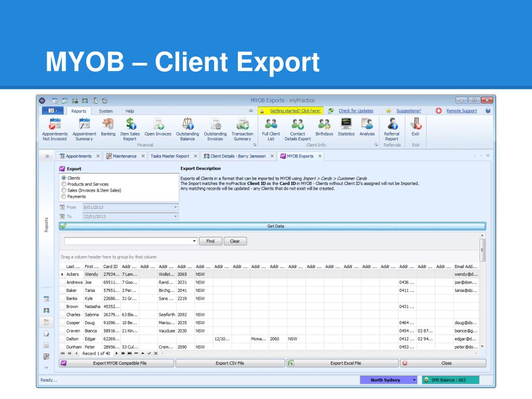Expand the Reports side panel pin
532x399 pixels.
[x=47, y=156]
